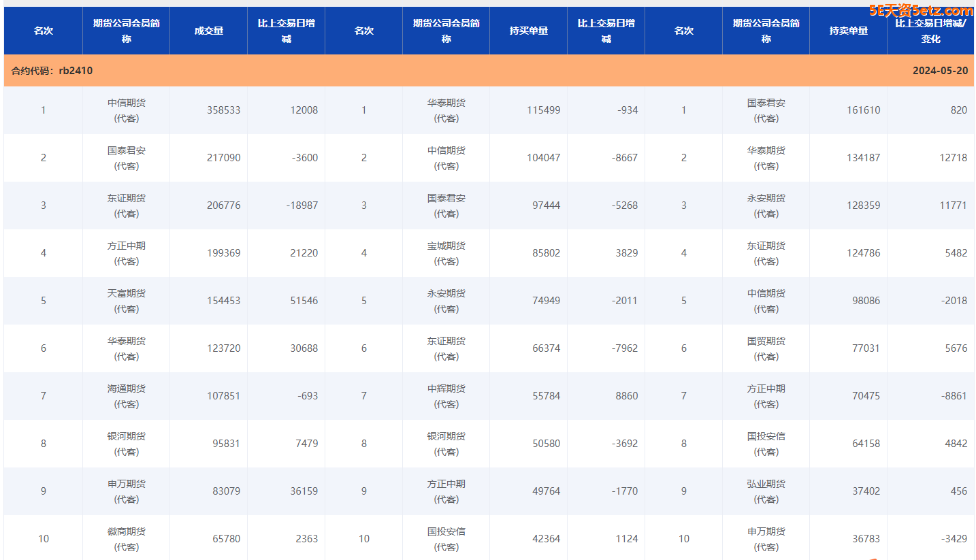Click volume value 107851
976x560 pixels.
(224, 396)
